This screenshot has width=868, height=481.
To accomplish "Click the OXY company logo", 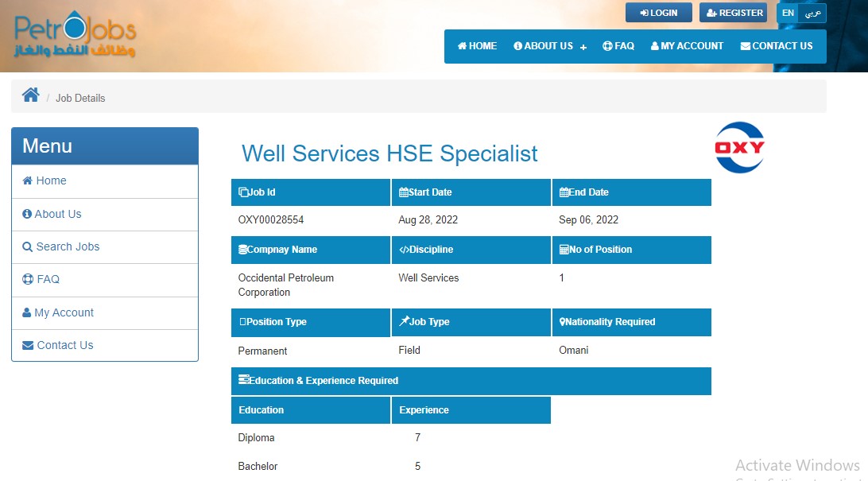I will [739, 147].
